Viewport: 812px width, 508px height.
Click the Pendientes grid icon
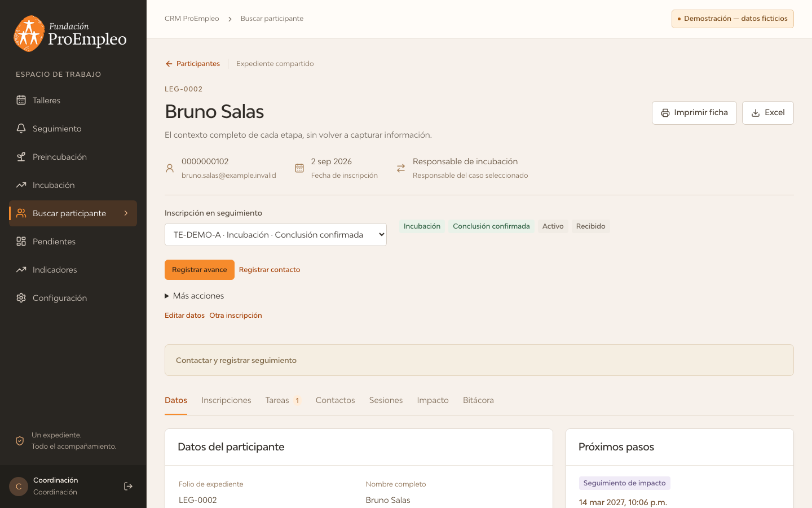[21, 242]
